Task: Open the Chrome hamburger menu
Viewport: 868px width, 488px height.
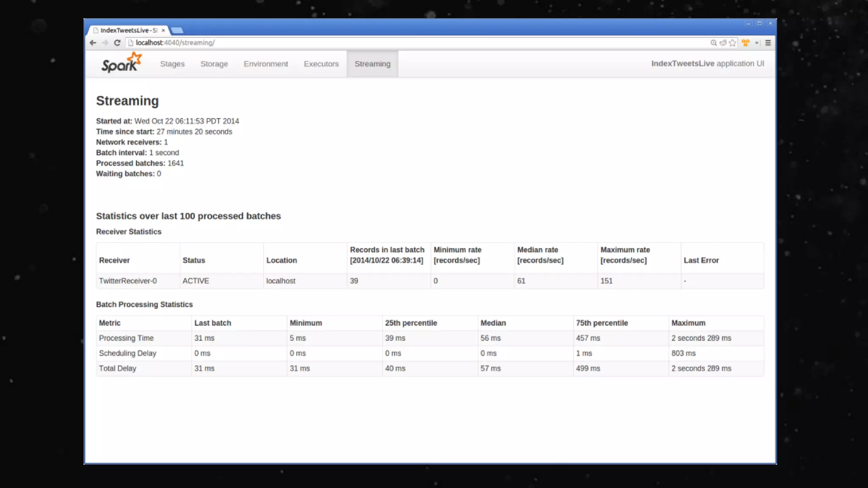Action: click(x=768, y=43)
